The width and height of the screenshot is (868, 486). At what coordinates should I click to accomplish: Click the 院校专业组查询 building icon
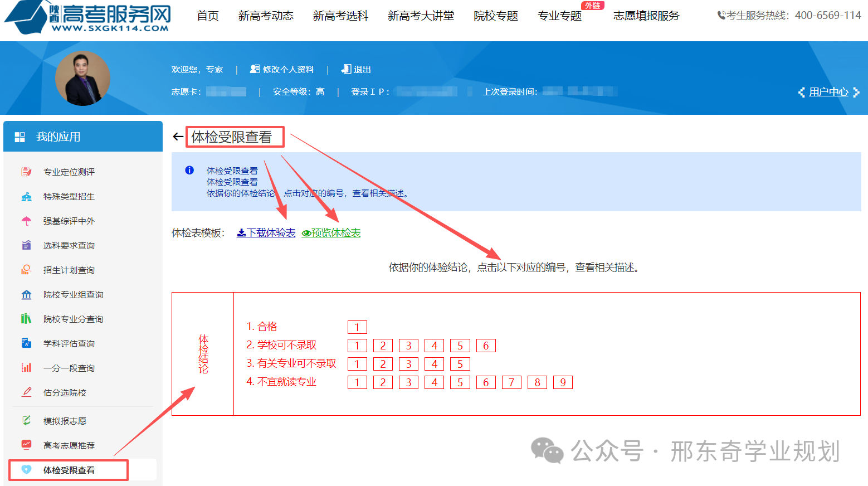pyautogui.click(x=26, y=294)
